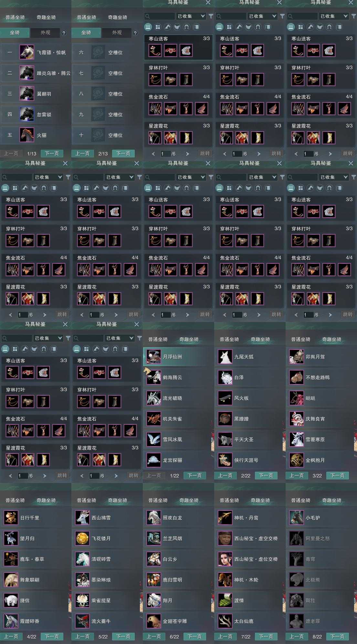The height and width of the screenshot is (644, 357).
Task: Switch to 外观 tab above 飞霞骠·惊帆 list
Action: click(45, 33)
